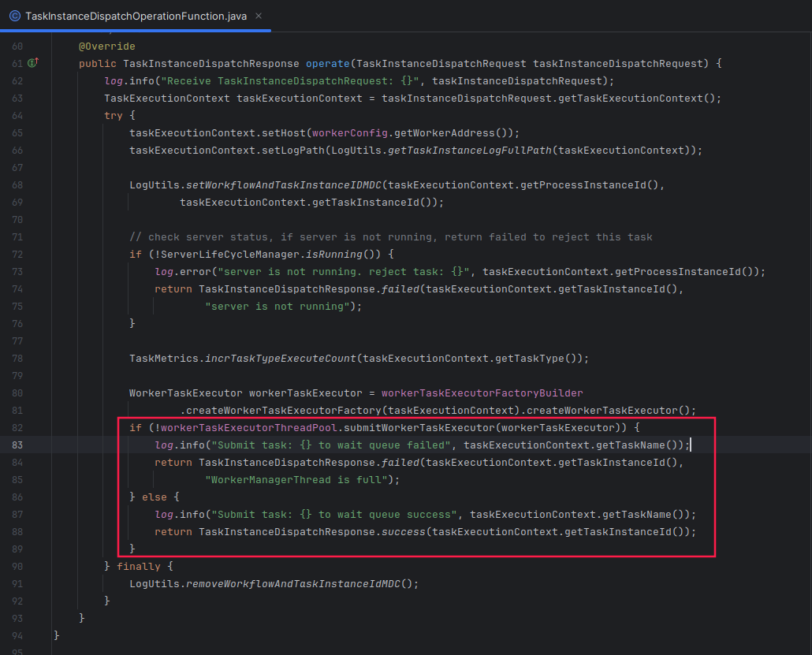812x655 pixels.
Task: Click the 'operate' method name on line 61
Action: tap(328, 63)
